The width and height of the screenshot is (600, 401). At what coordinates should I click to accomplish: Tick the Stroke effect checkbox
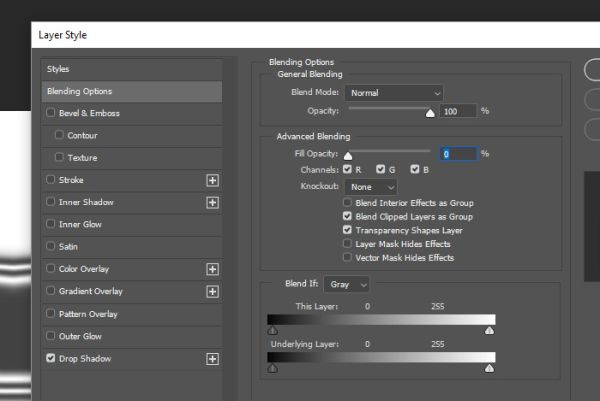pos(51,179)
